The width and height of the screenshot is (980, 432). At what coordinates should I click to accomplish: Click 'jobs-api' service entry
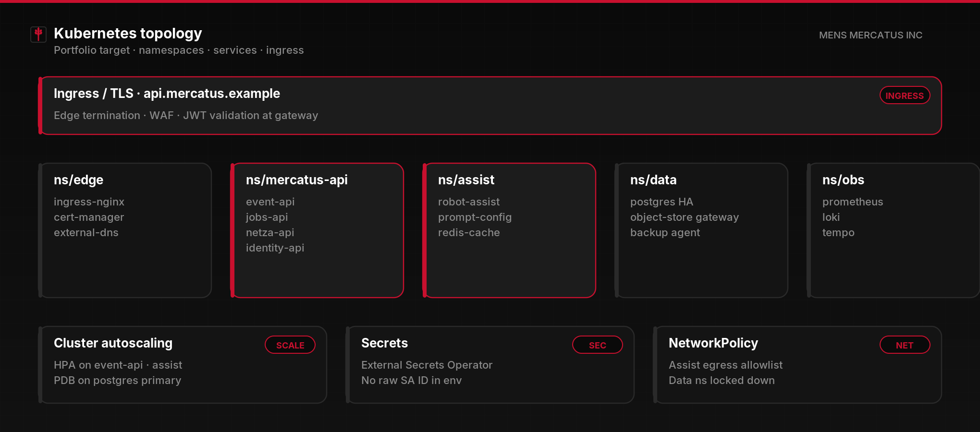point(267,217)
